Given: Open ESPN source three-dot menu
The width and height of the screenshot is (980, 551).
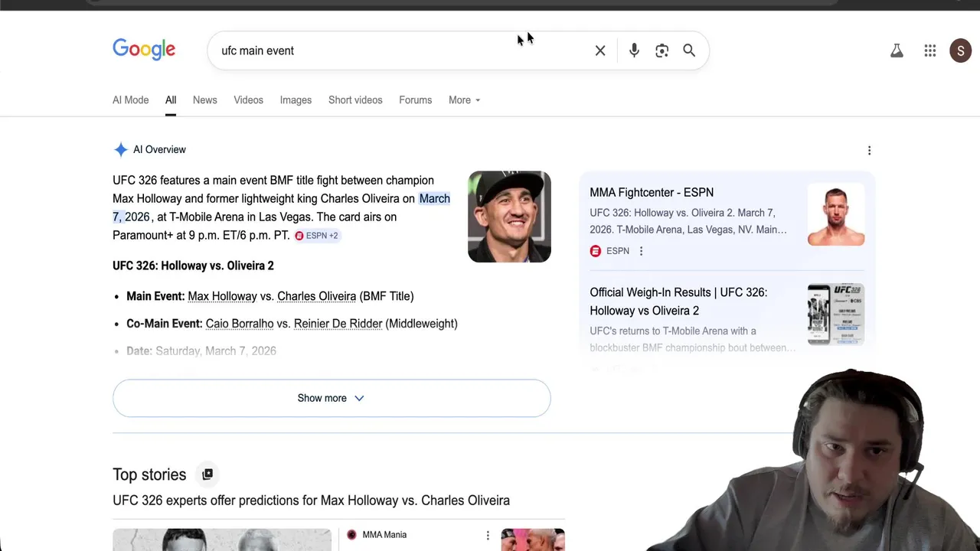Looking at the screenshot, I should coord(641,251).
